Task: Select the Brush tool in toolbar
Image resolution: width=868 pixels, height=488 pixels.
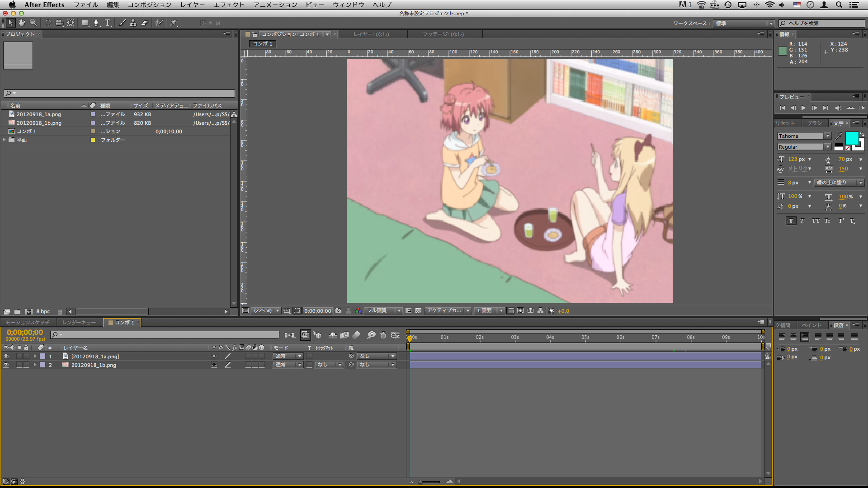Action: pos(122,23)
